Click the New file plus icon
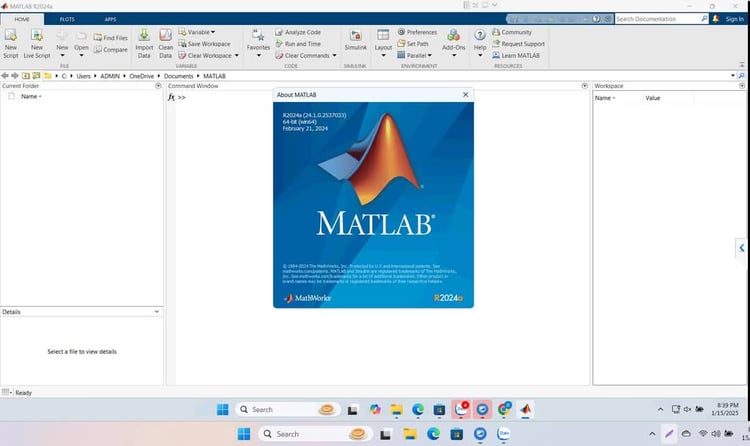The width and height of the screenshot is (750, 446). click(62, 36)
